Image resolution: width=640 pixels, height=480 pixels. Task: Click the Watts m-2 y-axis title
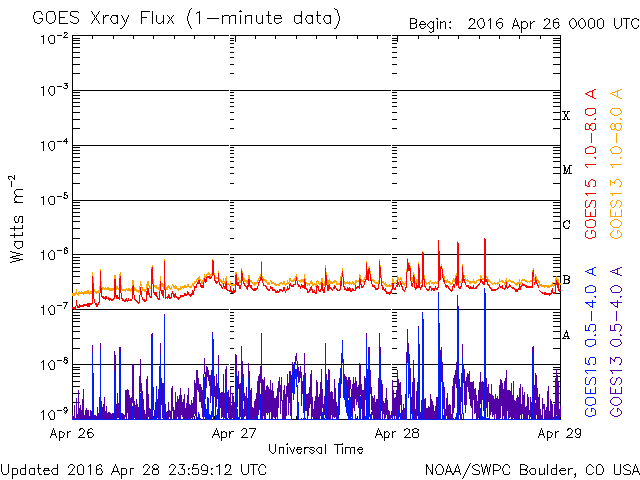(x=17, y=219)
